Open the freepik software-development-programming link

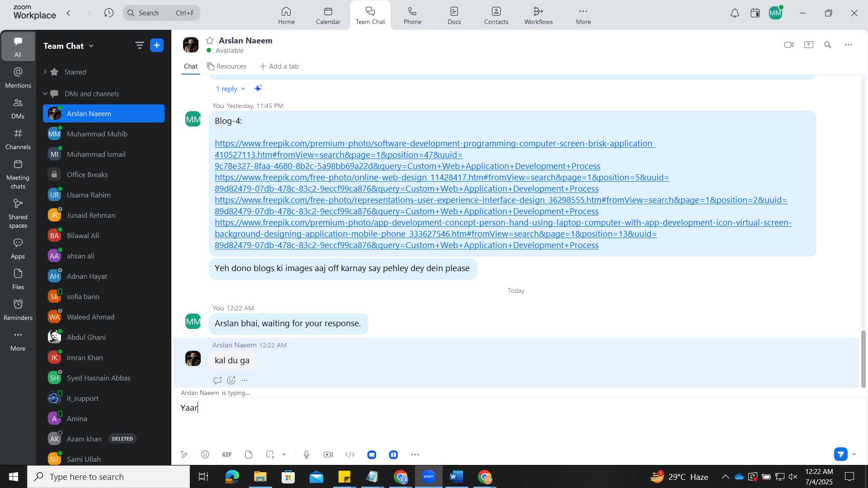(435, 155)
